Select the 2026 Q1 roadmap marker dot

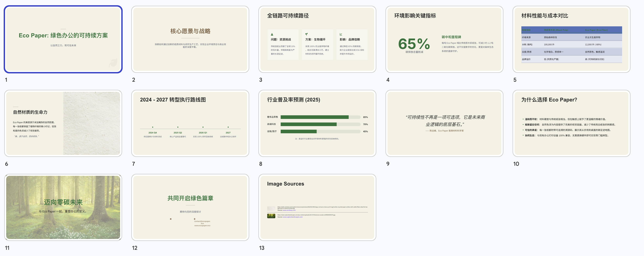coord(203,127)
